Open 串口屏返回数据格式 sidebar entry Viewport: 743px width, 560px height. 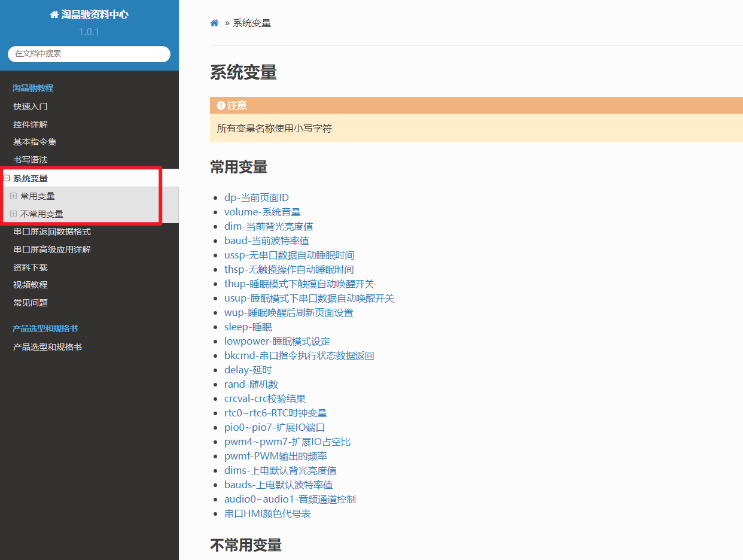pyautogui.click(x=52, y=232)
